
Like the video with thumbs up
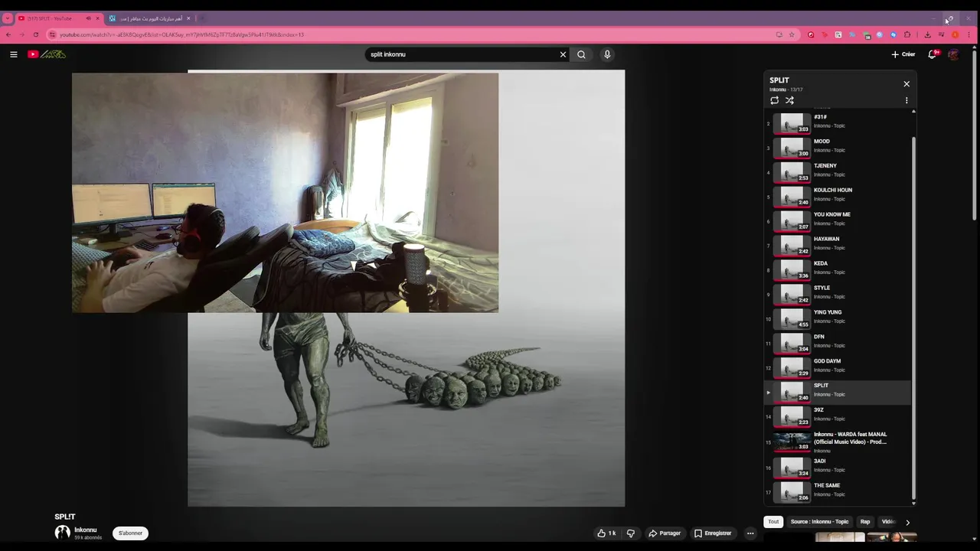(607, 533)
